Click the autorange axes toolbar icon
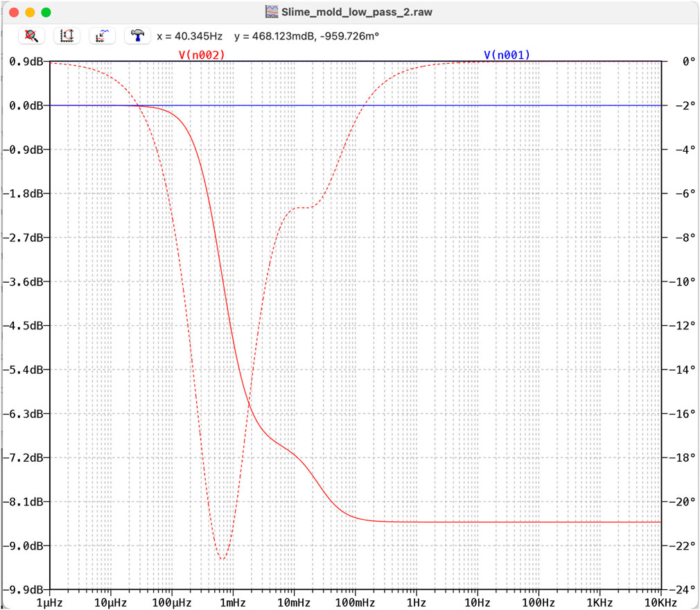The width and height of the screenshot is (700, 610). (x=67, y=35)
